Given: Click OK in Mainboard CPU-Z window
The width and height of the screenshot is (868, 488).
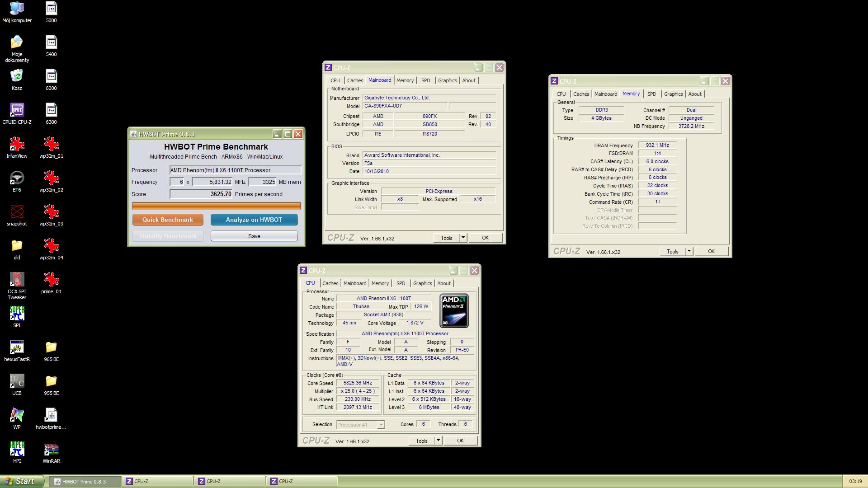Looking at the screenshot, I should coord(485,238).
